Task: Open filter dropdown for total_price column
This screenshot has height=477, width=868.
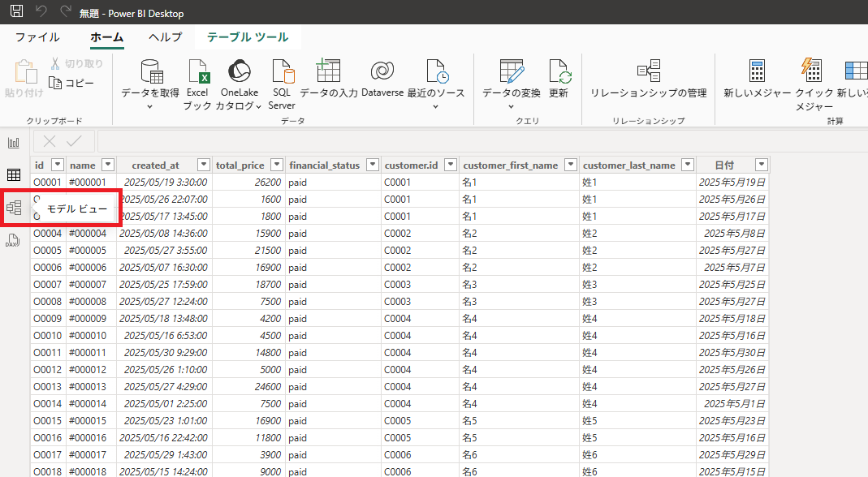Action: (x=277, y=165)
